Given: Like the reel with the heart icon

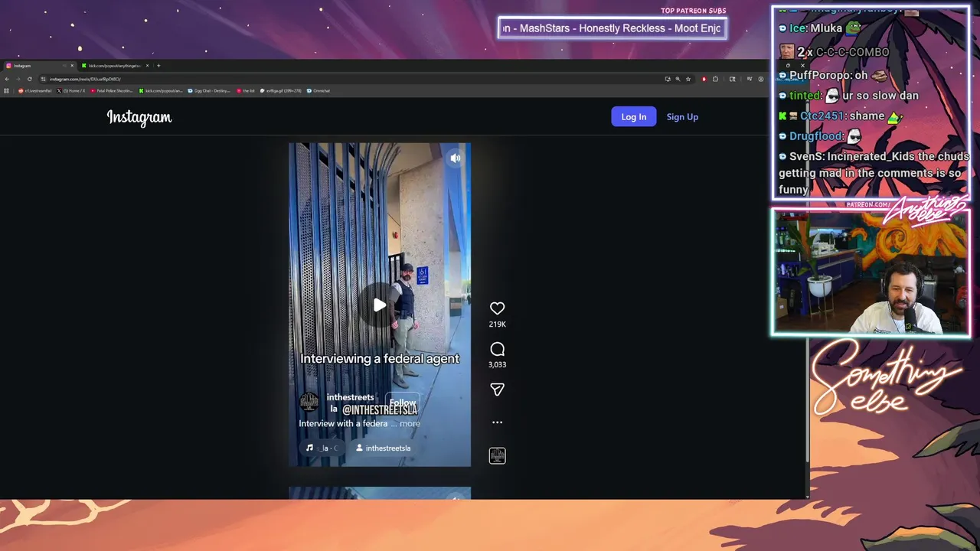Looking at the screenshot, I should pyautogui.click(x=497, y=308).
